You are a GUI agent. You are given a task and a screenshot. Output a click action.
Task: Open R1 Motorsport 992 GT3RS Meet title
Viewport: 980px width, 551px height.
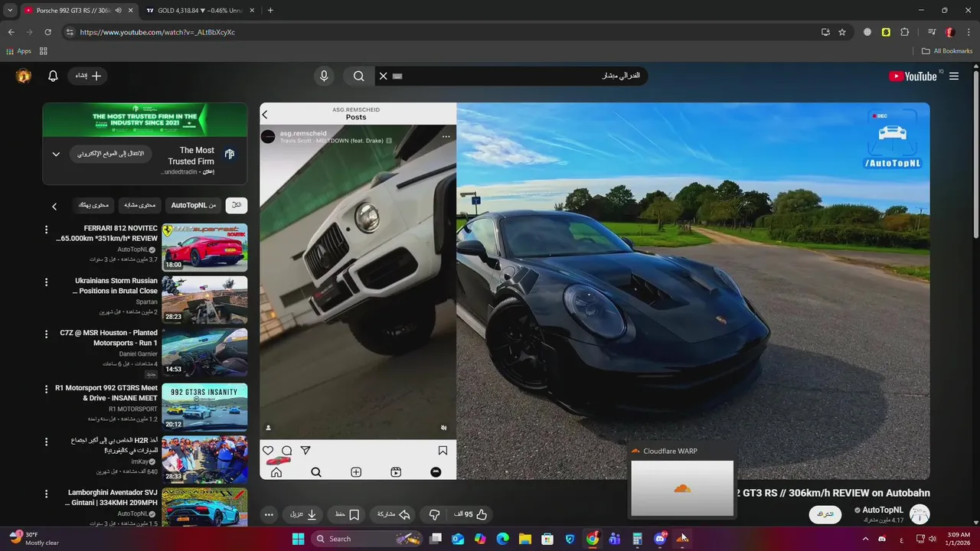click(x=106, y=393)
